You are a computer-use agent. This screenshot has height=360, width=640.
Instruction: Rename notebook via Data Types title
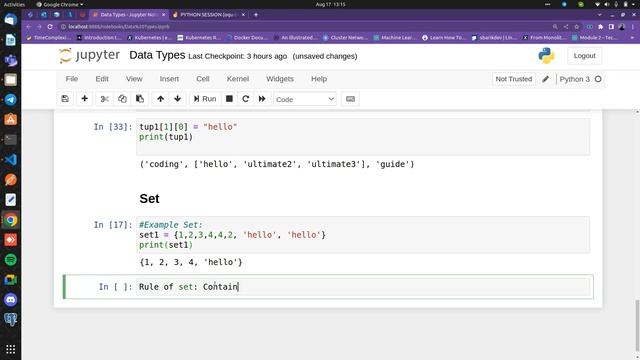pyautogui.click(x=157, y=55)
